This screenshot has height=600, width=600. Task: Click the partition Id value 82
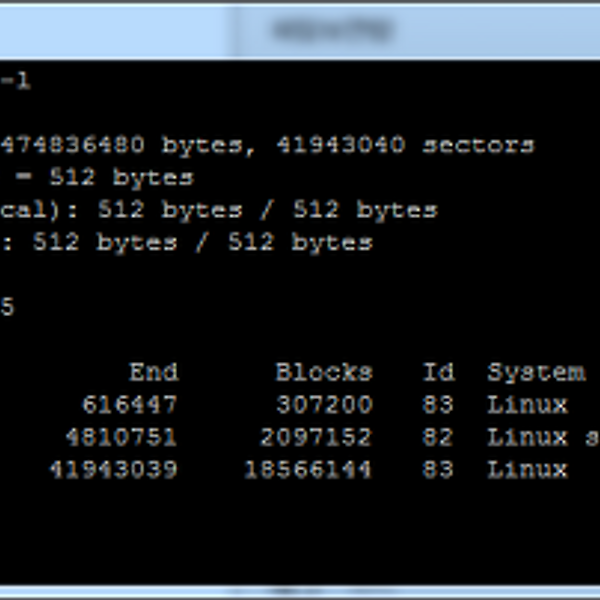438,437
